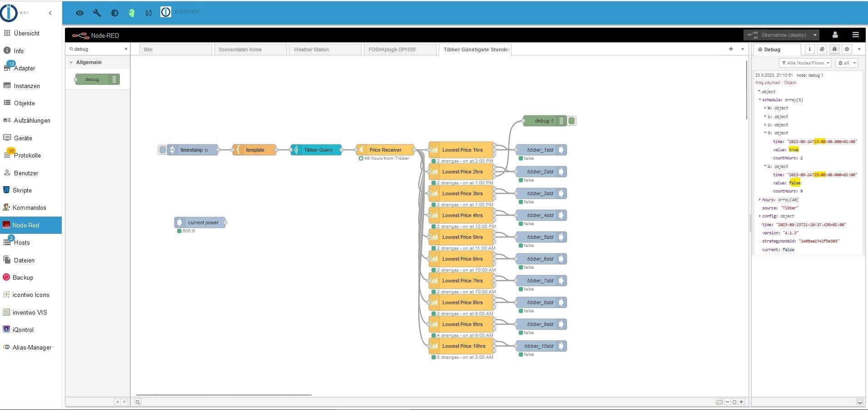The image size is (868, 410).
Task: Zoom in the canvas with plus button
Action: (x=741, y=402)
